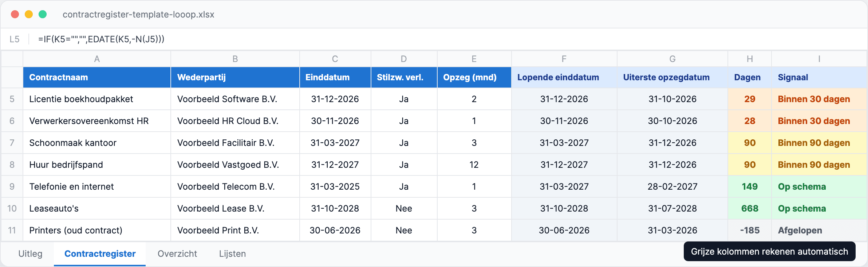Open the Lijsten sheet tab
Screen dimensions: 868x267
click(x=232, y=254)
